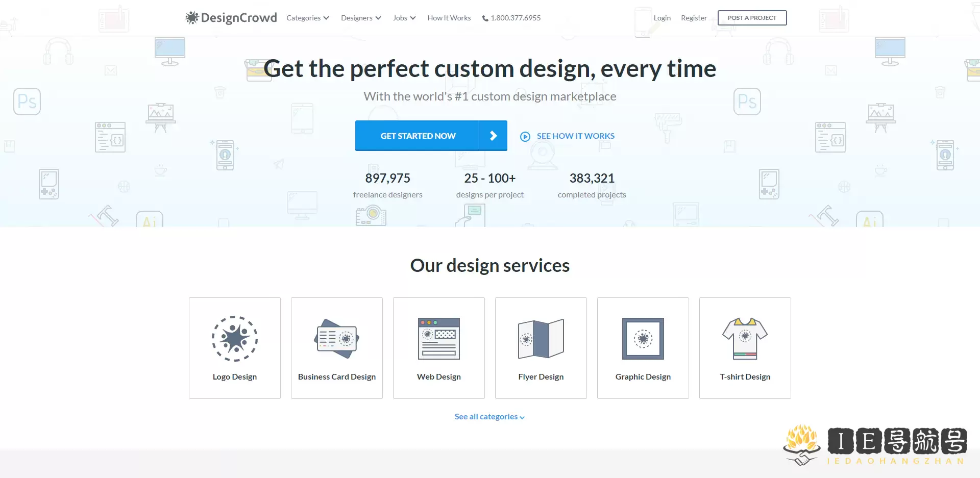This screenshot has width=980, height=478.
Task: Click the Business Card Design icon
Action: tap(337, 338)
